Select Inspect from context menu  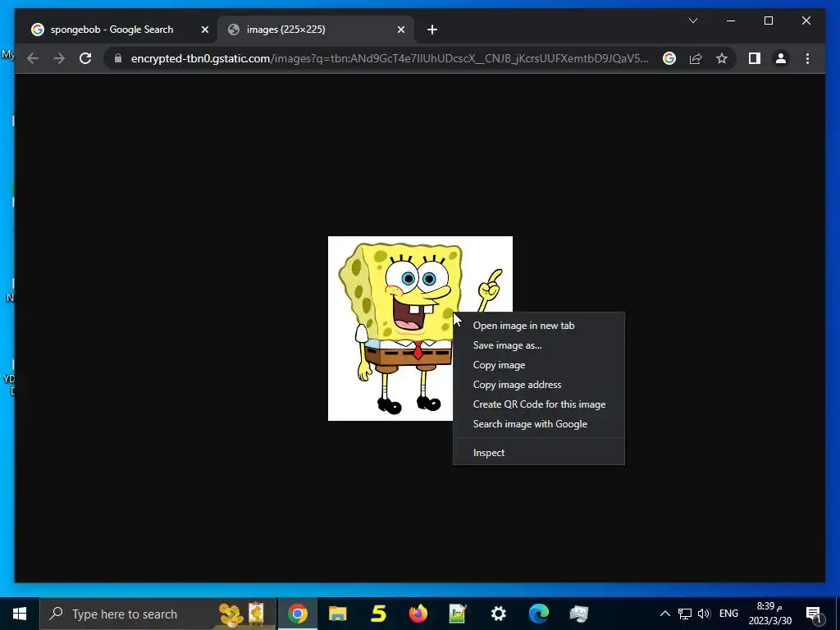pos(538,453)
